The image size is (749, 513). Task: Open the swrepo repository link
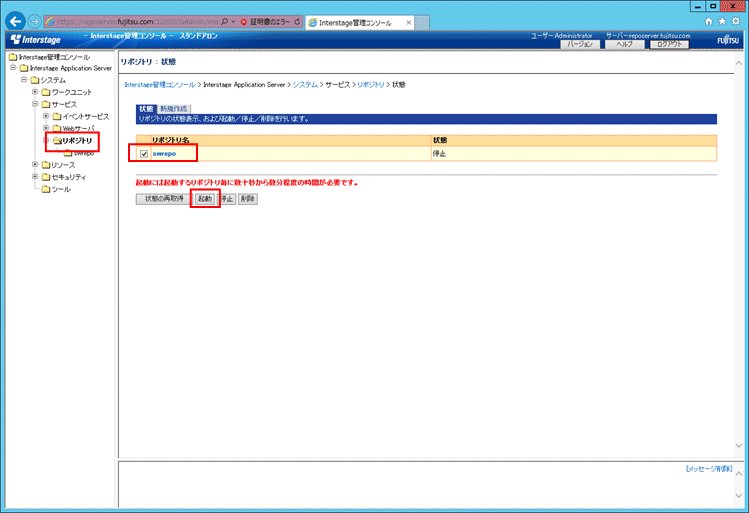click(164, 154)
